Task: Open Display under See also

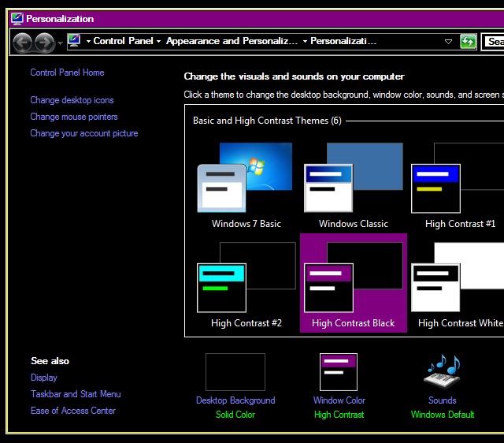Action: click(x=44, y=378)
